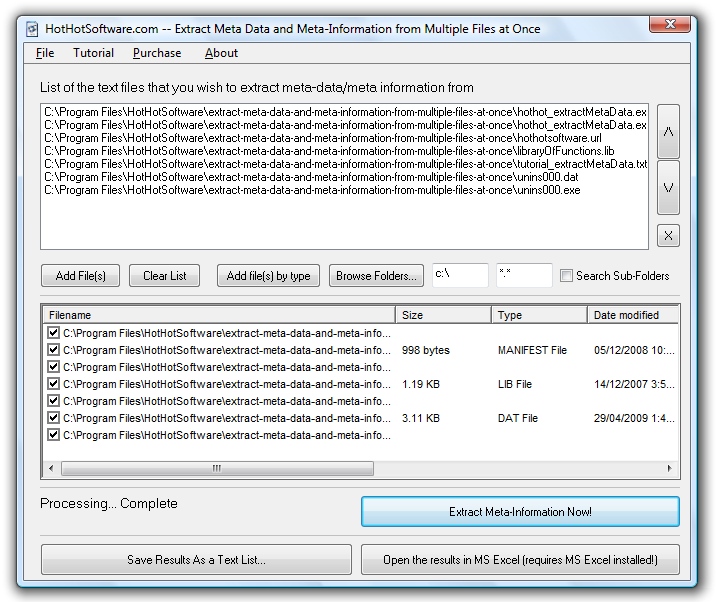Select the hothotsoftware.url file path in list

[323, 138]
